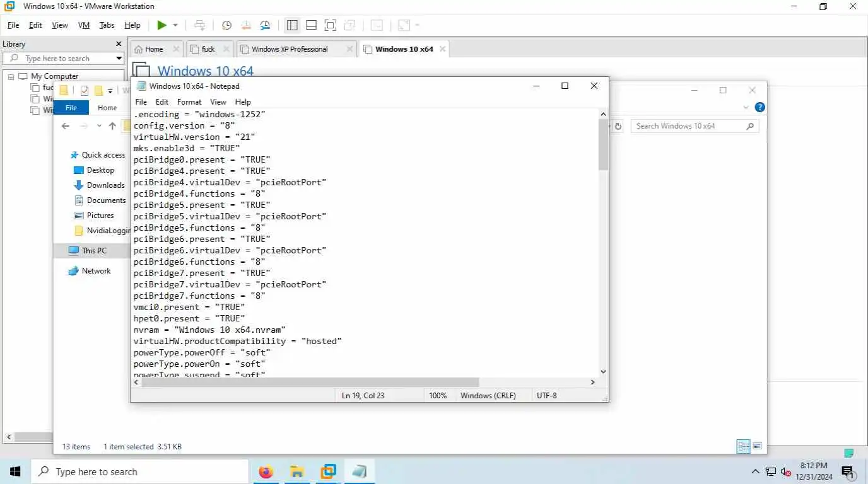Open the VM menu
This screenshot has height=484, width=868.
(x=84, y=25)
